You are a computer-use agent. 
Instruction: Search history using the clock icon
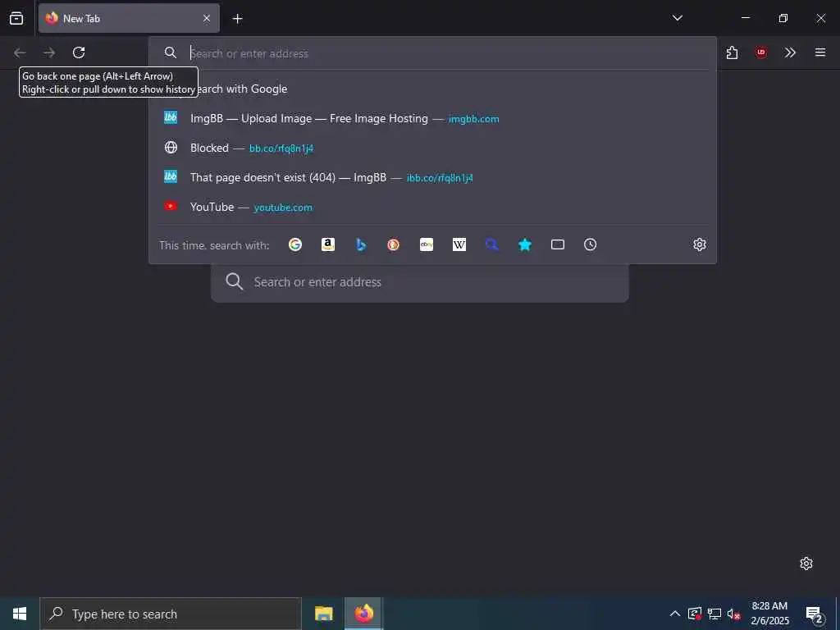591,244
